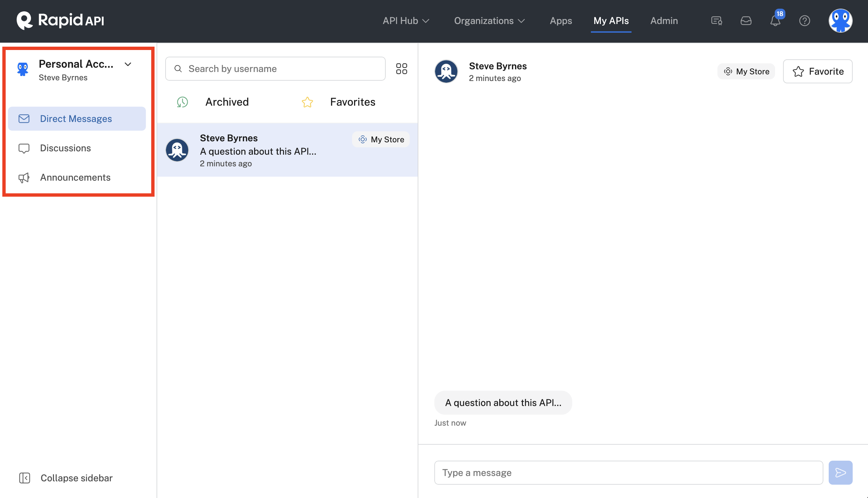Click the RapidAPI logo
The width and height of the screenshot is (868, 498).
60,21
